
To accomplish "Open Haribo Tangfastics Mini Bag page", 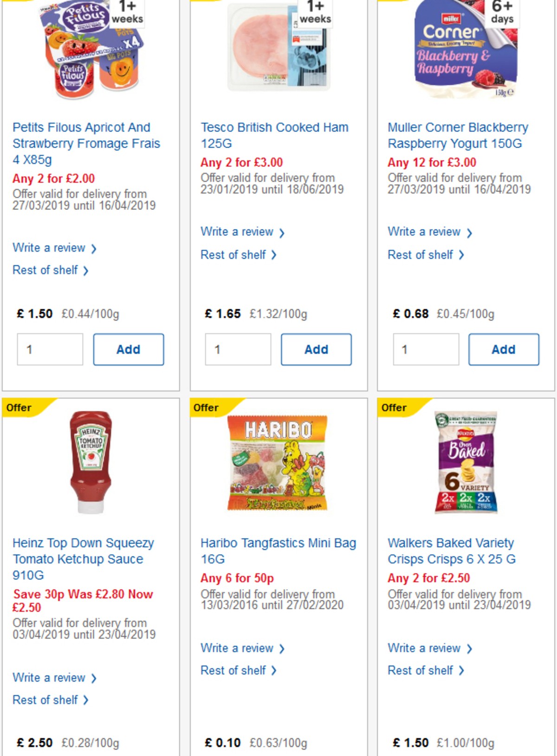I will 278,551.
